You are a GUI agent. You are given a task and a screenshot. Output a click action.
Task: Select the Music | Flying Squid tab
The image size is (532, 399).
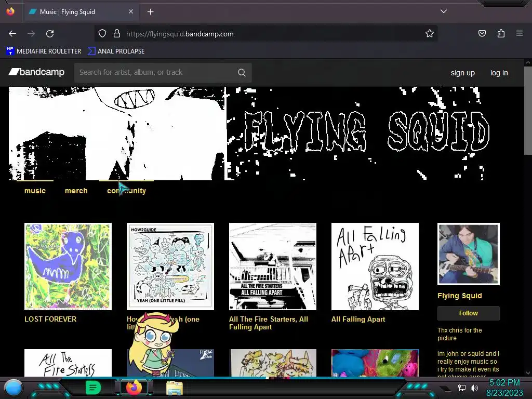[81, 12]
